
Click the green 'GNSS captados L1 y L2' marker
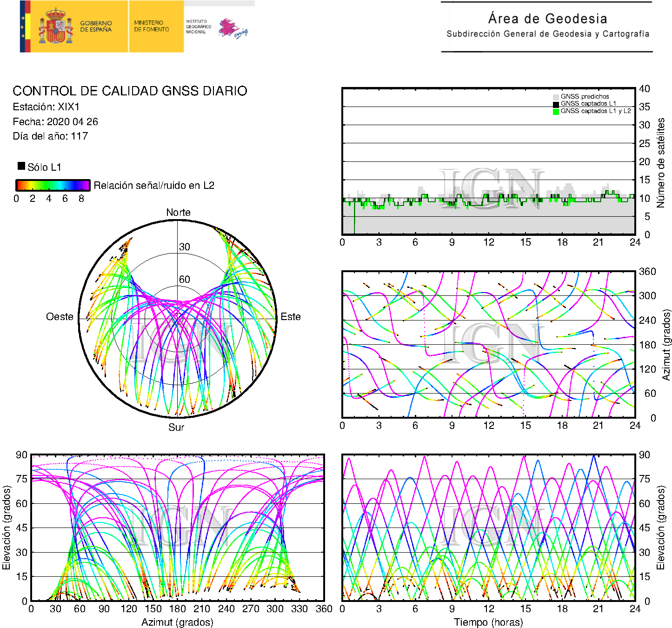tap(556, 111)
